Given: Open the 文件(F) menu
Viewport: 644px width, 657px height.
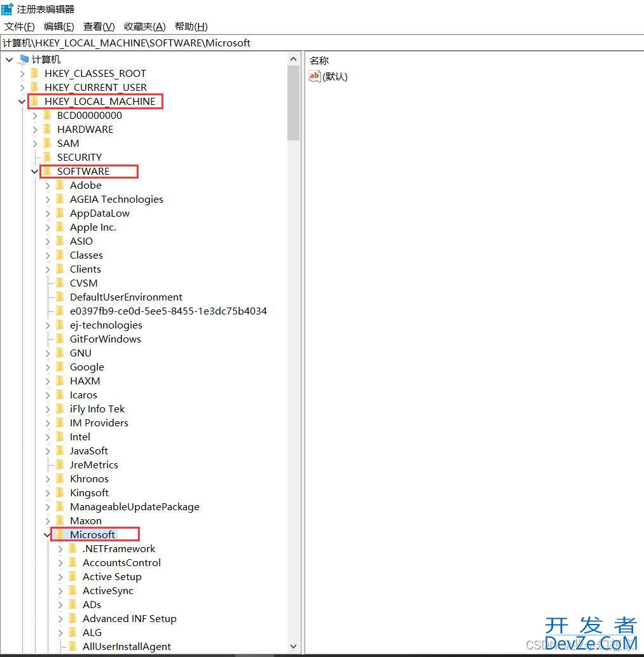Looking at the screenshot, I should (19, 27).
